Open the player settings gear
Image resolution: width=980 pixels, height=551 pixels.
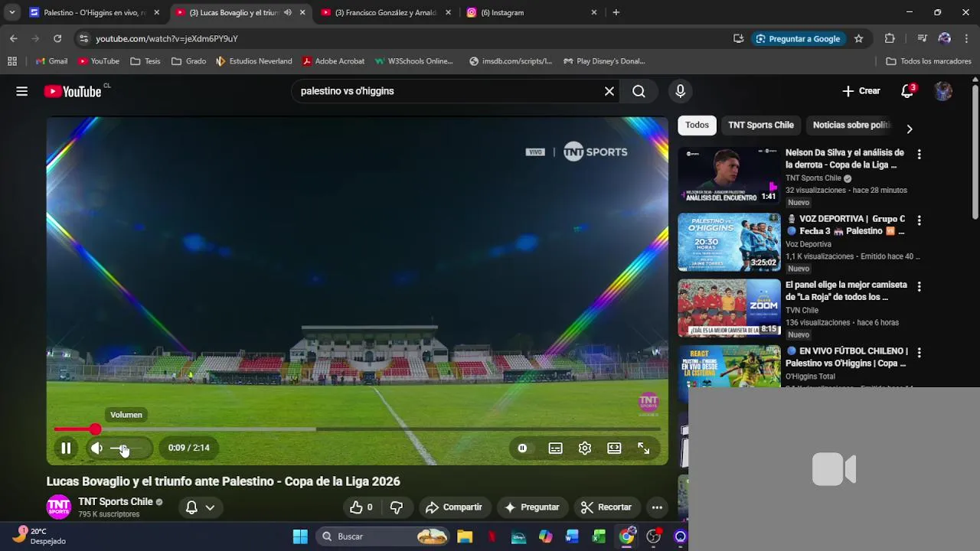585,448
